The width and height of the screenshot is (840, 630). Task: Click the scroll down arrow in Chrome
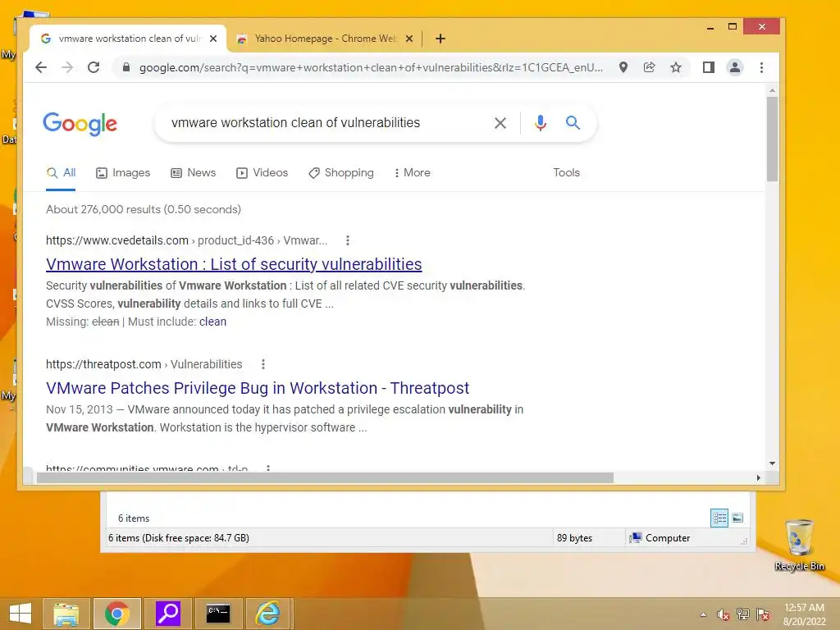[772, 463]
